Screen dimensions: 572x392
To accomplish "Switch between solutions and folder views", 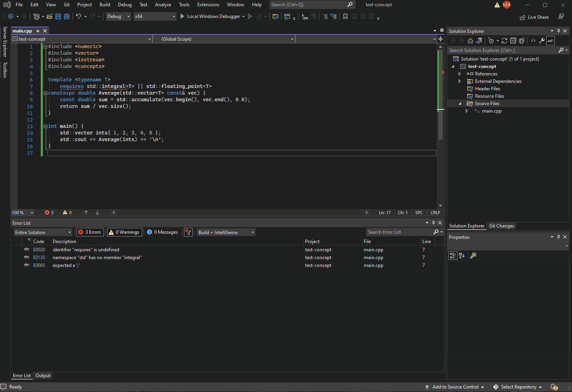I will (x=479, y=41).
